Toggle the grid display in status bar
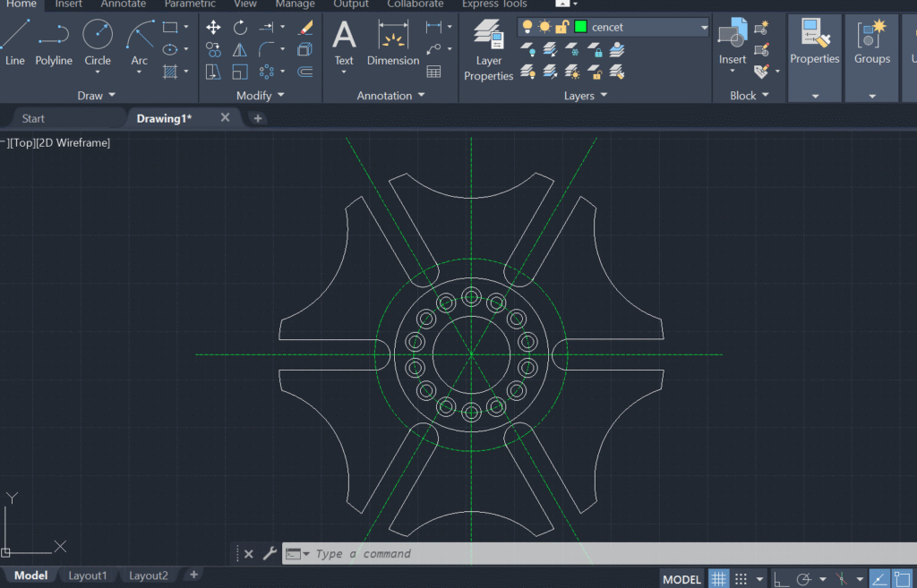 coord(719,579)
